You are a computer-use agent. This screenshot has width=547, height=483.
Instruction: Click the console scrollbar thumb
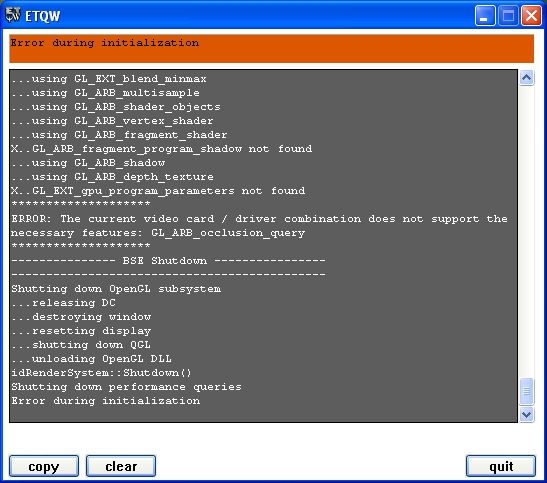click(x=526, y=391)
